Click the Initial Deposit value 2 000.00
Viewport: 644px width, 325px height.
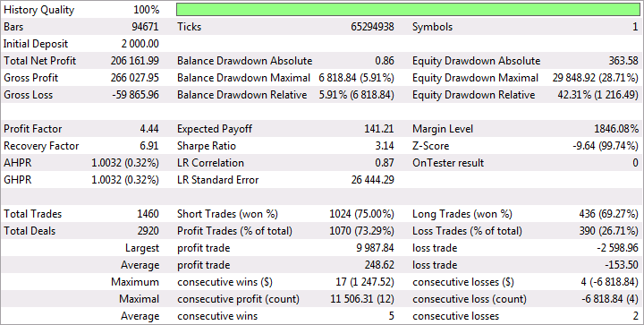click(x=140, y=44)
